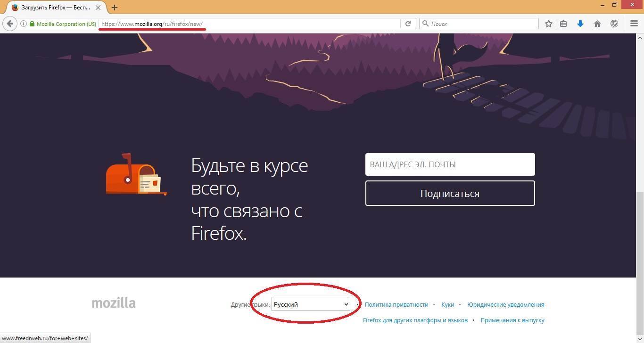The height and width of the screenshot is (343, 644).
Task: Open Firefox для других платформ и языков
Action: click(415, 320)
